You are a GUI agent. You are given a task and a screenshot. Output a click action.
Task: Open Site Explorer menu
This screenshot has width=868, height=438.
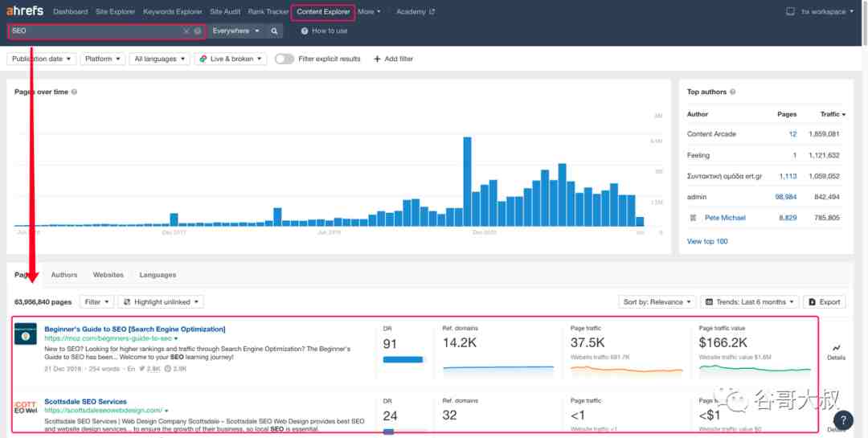click(x=115, y=11)
